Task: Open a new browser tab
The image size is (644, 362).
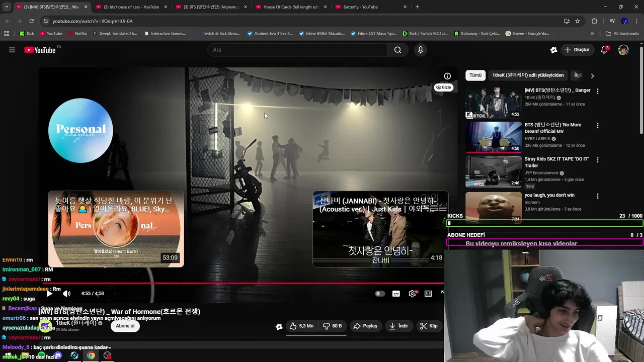Action: click(417, 7)
